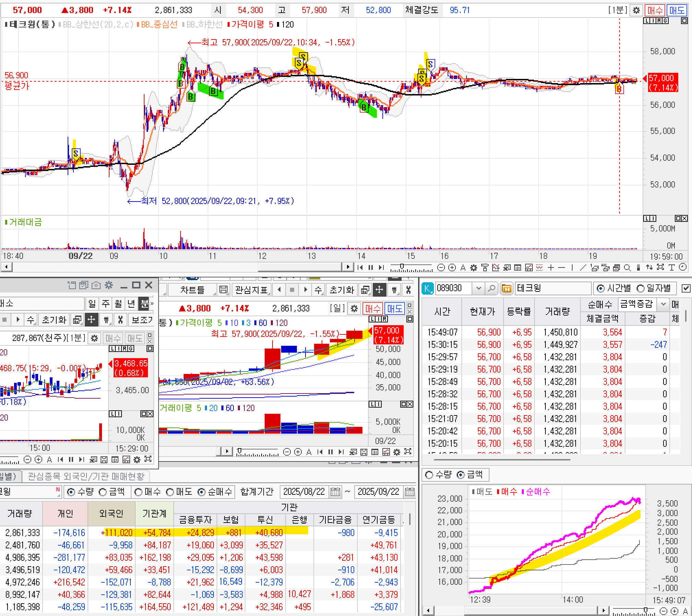Open start date calendar for 2025/08/22
This screenshot has height=616, width=692.
click(x=335, y=492)
